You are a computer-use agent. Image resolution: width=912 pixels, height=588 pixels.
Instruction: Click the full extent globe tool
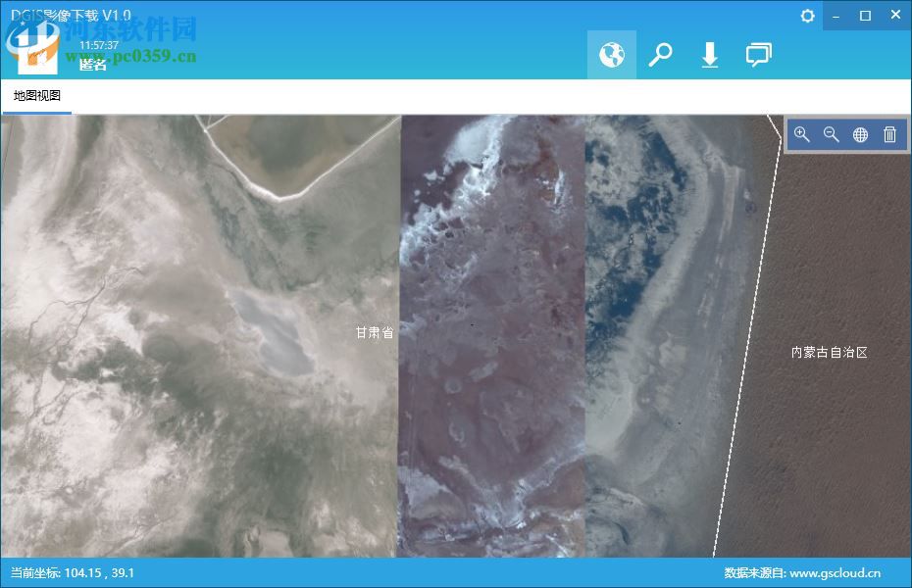point(860,135)
